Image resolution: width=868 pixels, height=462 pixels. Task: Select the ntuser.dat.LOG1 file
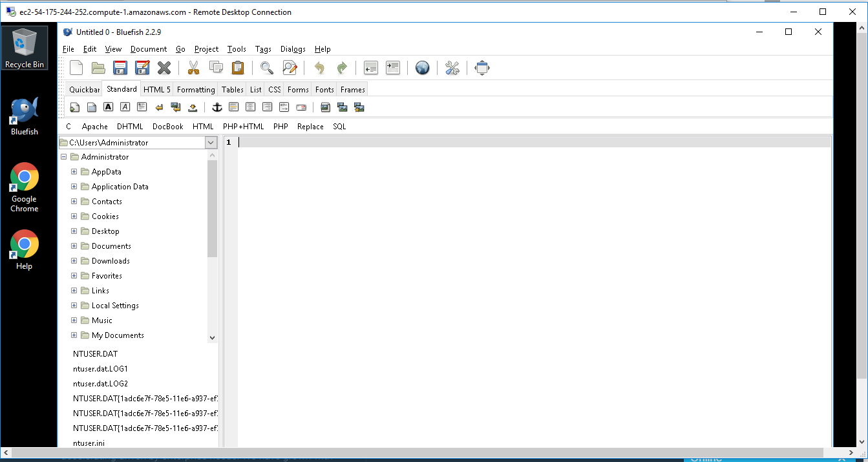click(101, 369)
